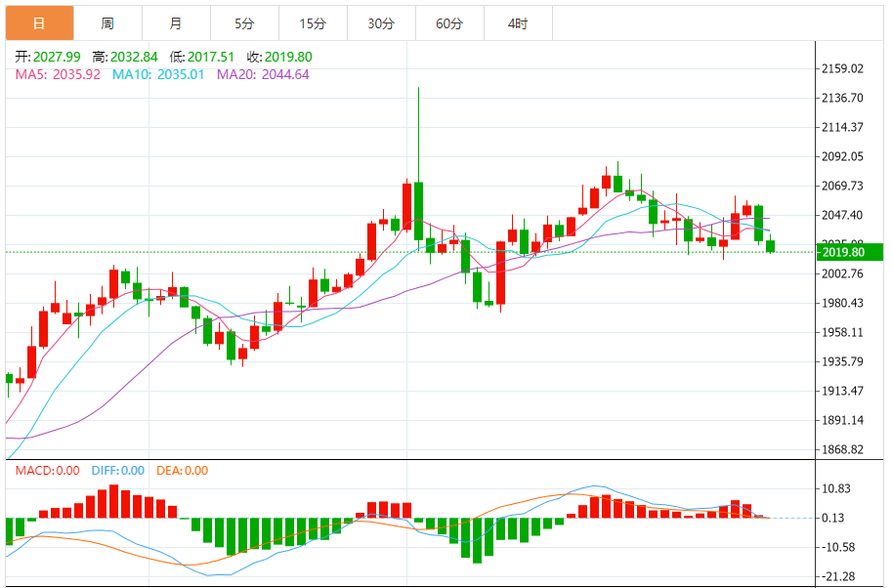This screenshot has height=588, width=892.
Task: Open the 60分 timeframe tab
Action: click(449, 23)
